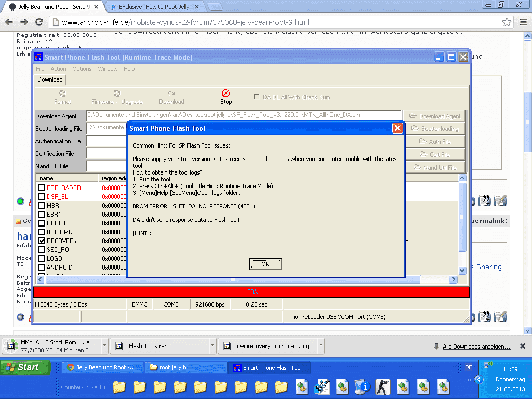
Task: Click the MMX A110 Stock Rom download item
Action: click(51, 346)
